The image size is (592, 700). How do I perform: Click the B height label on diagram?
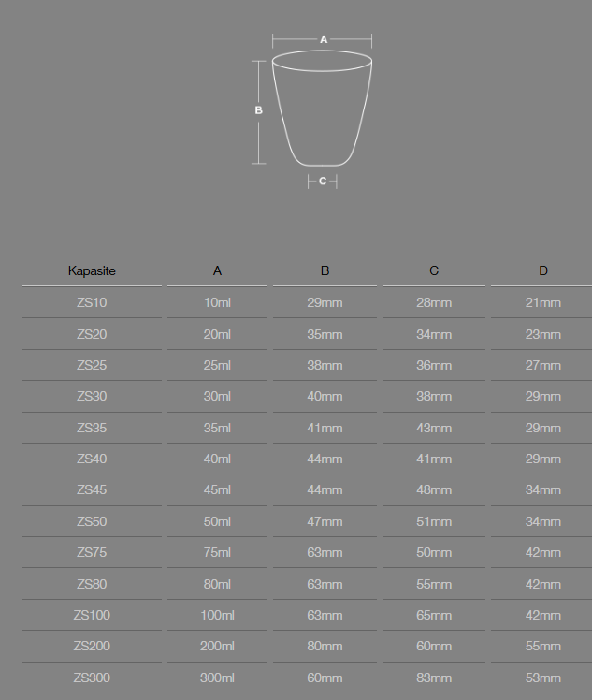click(259, 110)
